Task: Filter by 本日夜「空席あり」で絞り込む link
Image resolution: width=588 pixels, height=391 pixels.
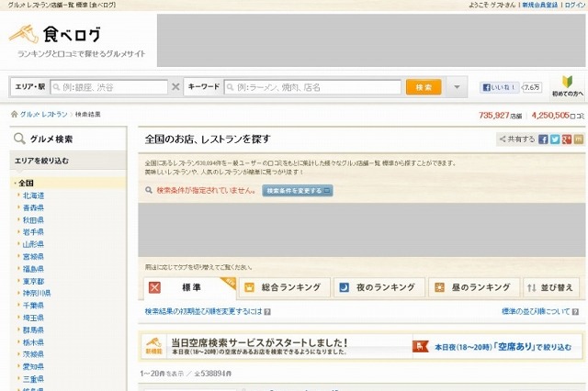Action: tap(503, 347)
